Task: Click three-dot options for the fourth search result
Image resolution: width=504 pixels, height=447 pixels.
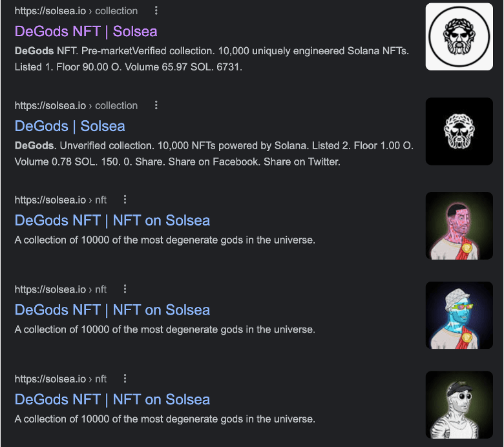Action: [125, 289]
